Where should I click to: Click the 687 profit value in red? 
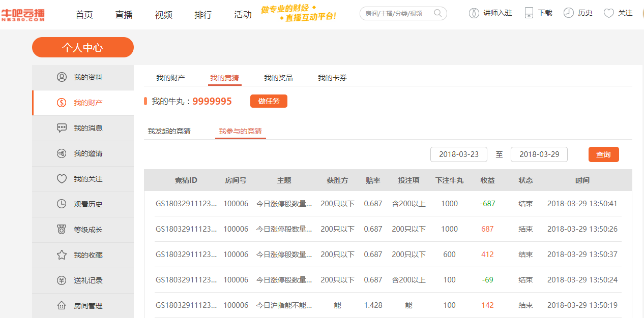tap(487, 229)
